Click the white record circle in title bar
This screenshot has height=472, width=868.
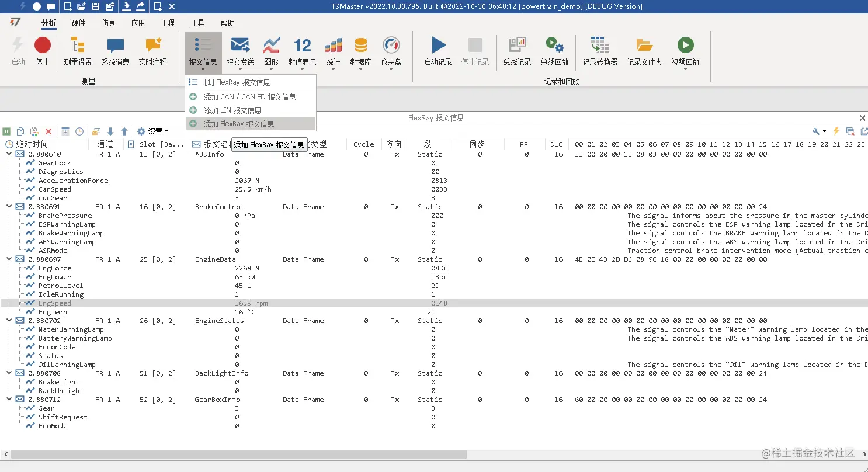click(x=37, y=6)
